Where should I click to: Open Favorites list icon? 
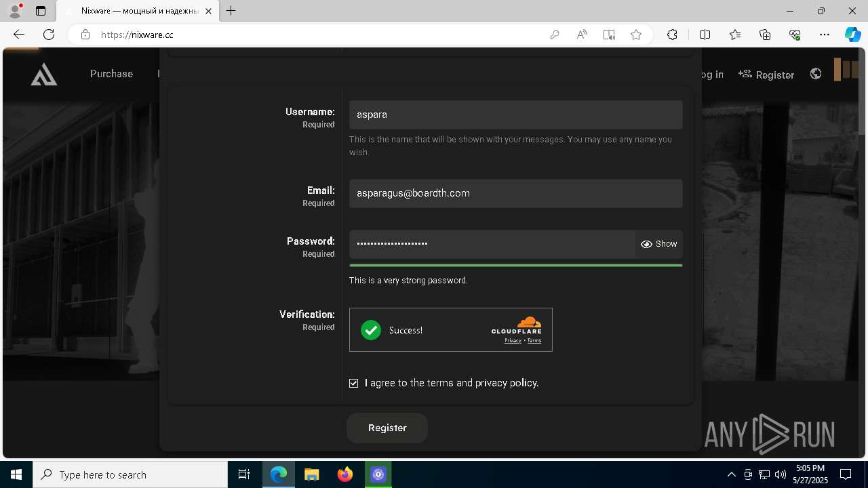[x=735, y=35]
